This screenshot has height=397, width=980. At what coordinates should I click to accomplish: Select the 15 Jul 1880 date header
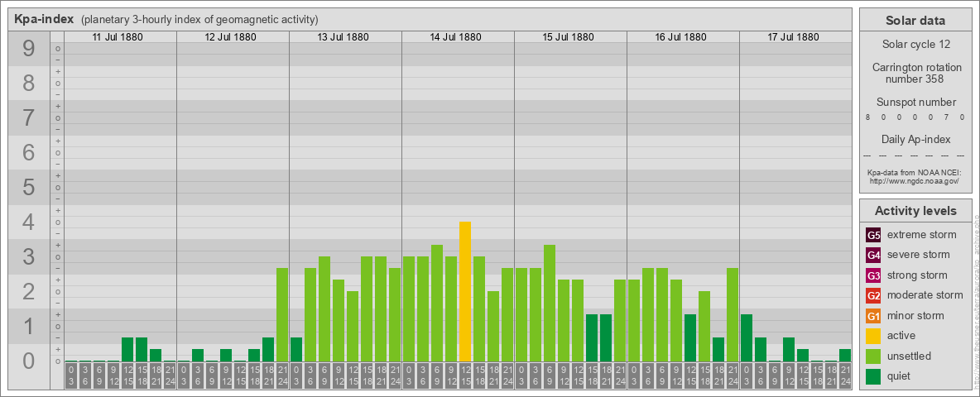pos(568,37)
